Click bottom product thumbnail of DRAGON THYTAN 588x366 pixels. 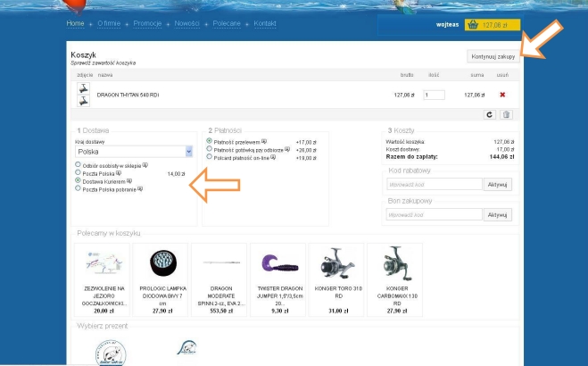pos(83,101)
